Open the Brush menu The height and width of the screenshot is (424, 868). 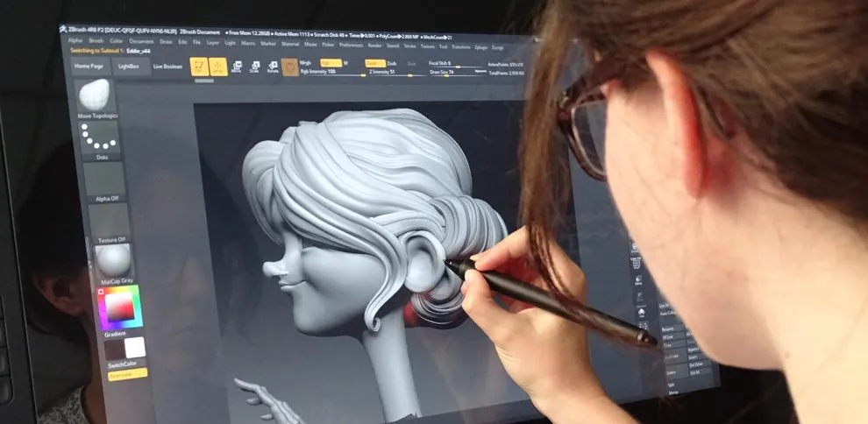[x=96, y=41]
